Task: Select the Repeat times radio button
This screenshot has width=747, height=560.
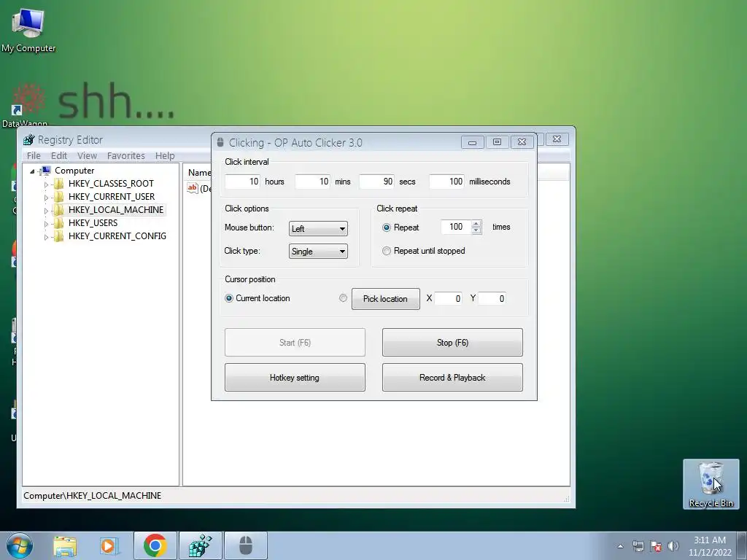Action: 387,227
